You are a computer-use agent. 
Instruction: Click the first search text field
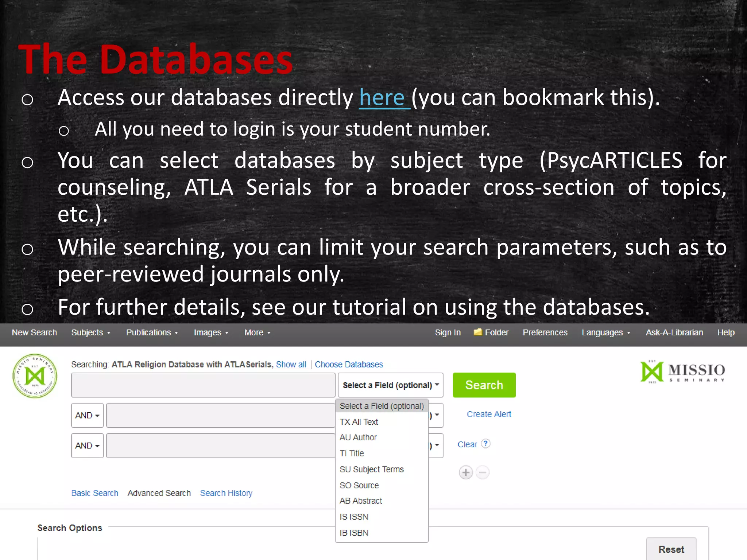click(203, 385)
